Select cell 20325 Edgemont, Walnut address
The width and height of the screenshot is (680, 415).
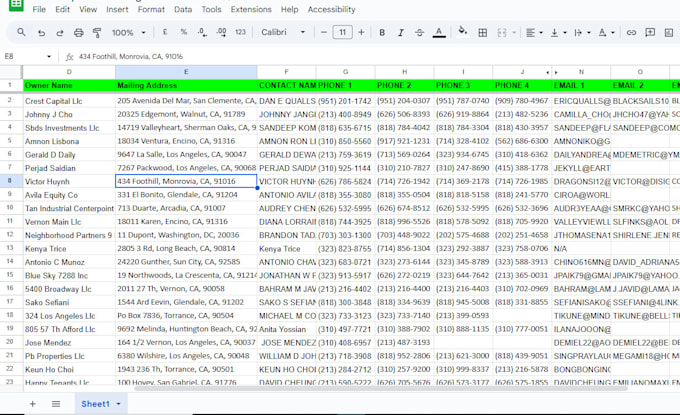pos(186,114)
